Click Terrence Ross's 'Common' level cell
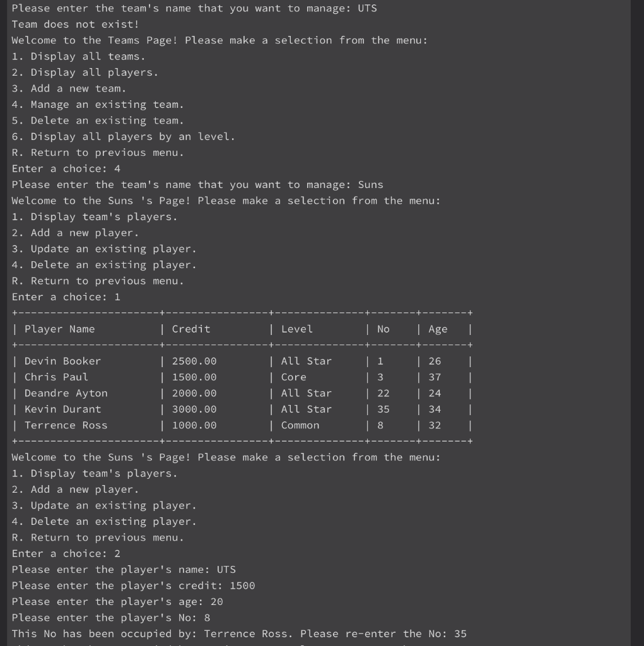644x646 pixels. tap(300, 426)
